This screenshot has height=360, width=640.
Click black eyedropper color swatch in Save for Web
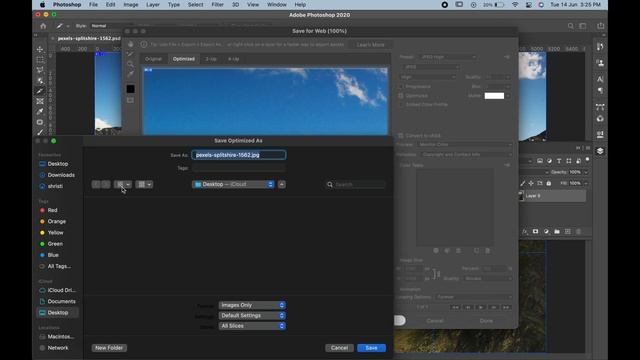[130, 89]
